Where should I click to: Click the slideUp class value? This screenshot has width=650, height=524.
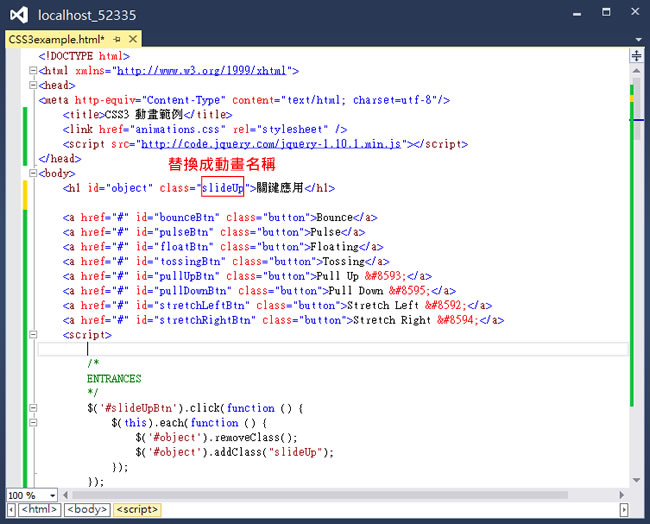point(223,188)
